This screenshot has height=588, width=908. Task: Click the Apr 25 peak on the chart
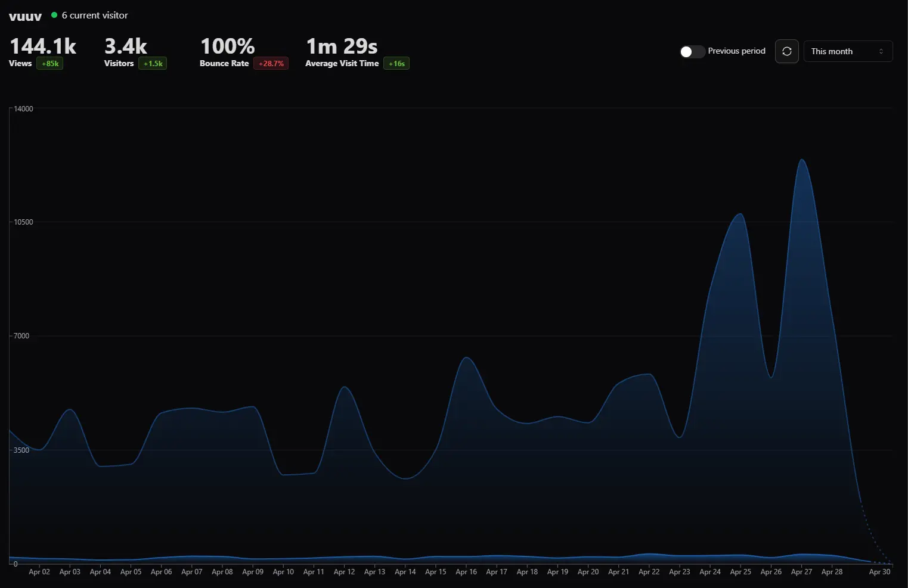tap(740, 214)
